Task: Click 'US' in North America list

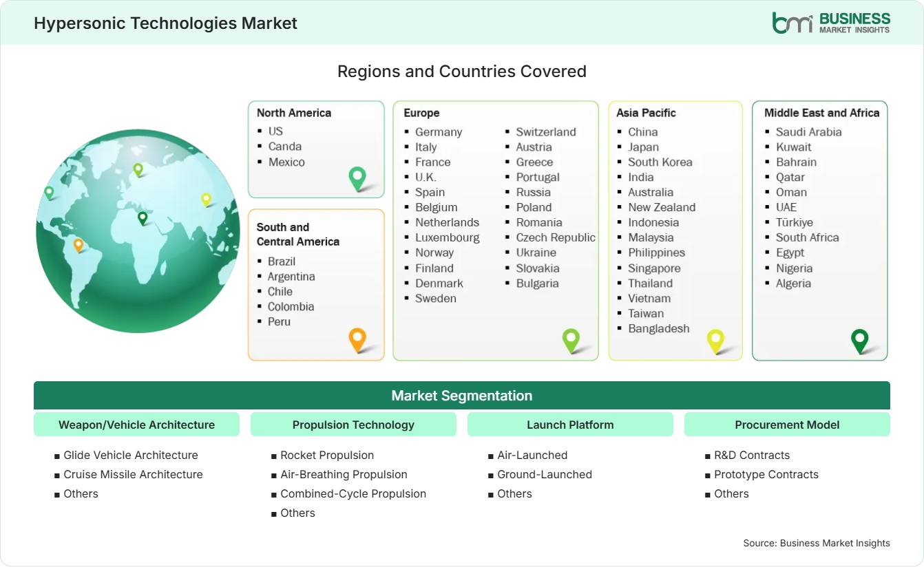Action: pos(275,131)
